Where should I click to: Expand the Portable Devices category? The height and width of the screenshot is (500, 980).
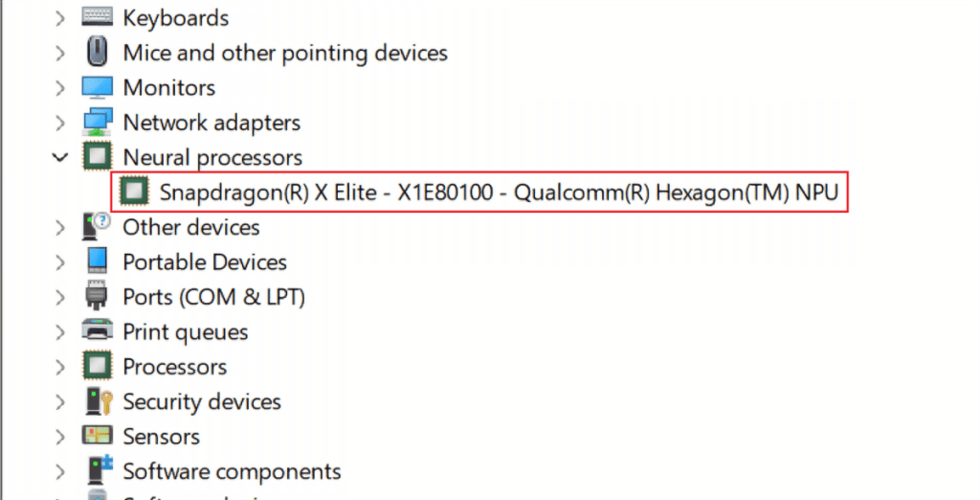[61, 262]
